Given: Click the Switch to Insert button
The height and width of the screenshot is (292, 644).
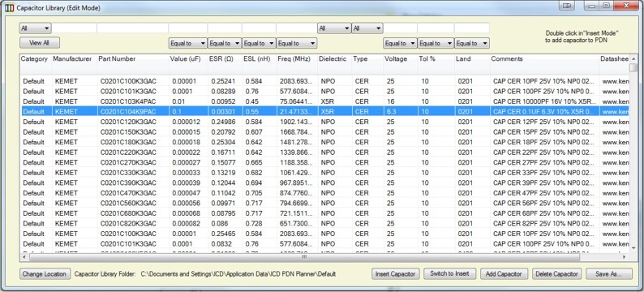Looking at the screenshot, I should (449, 273).
